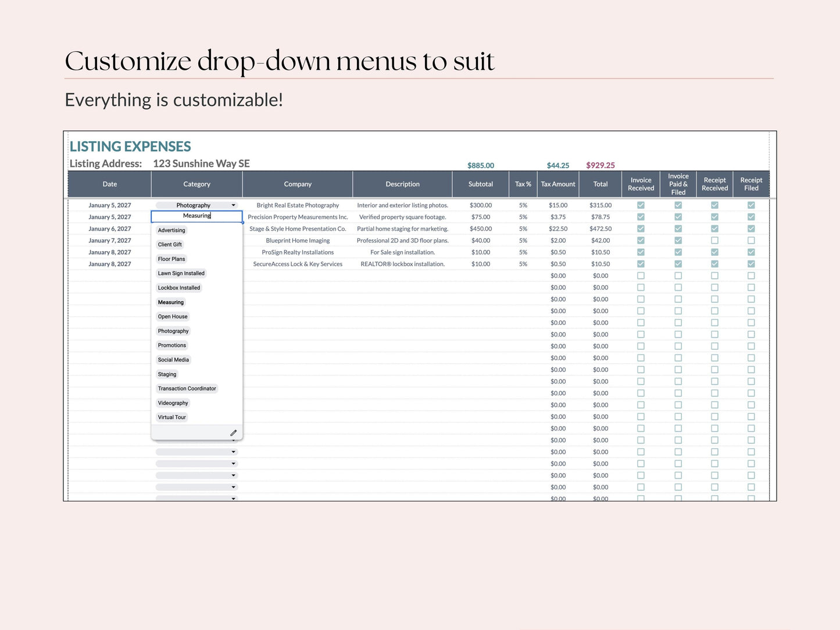The width and height of the screenshot is (840, 630).
Task: Select the Staging option
Action: [x=167, y=374]
